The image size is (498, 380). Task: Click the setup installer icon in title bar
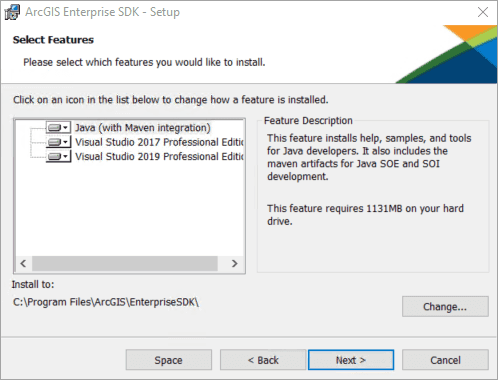point(12,12)
